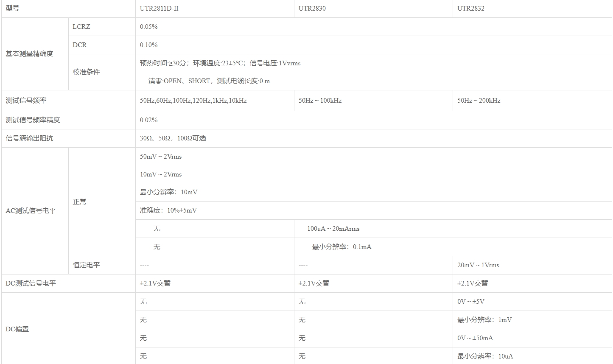
Task: Select the 最小分辨率：10mV line
Action: point(169,192)
